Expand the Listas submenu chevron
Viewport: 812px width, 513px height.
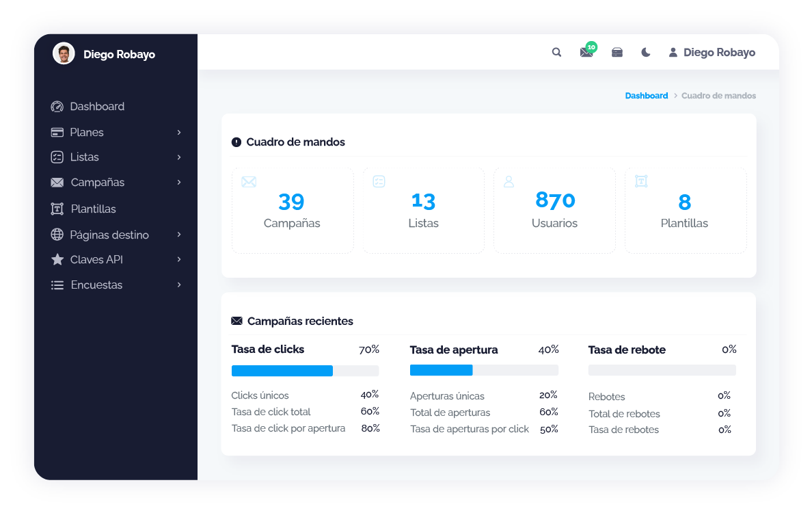click(179, 157)
